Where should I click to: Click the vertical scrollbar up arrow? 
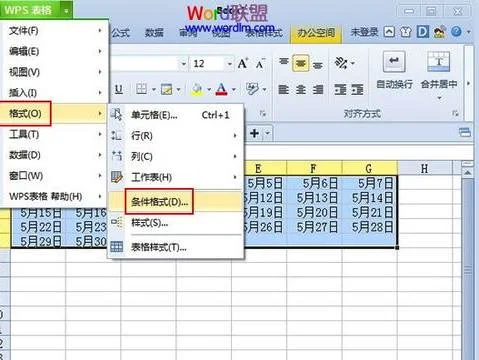pos(468,173)
